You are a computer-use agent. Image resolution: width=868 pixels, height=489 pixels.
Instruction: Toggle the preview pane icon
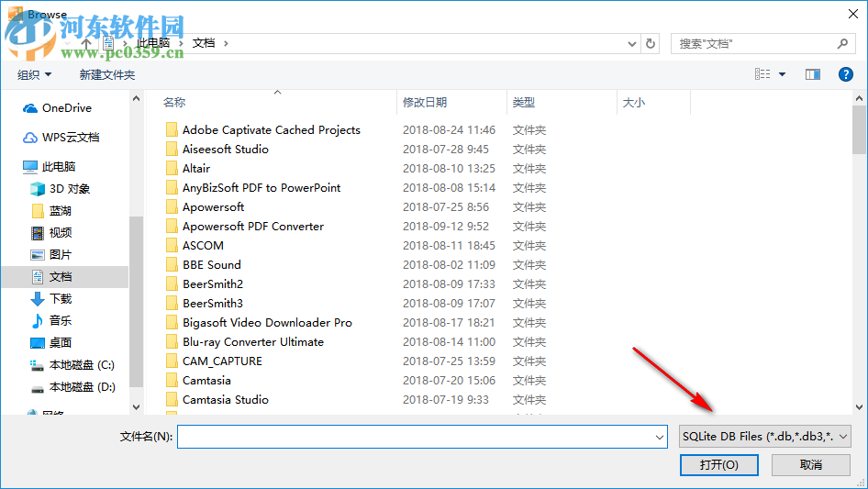(x=813, y=74)
